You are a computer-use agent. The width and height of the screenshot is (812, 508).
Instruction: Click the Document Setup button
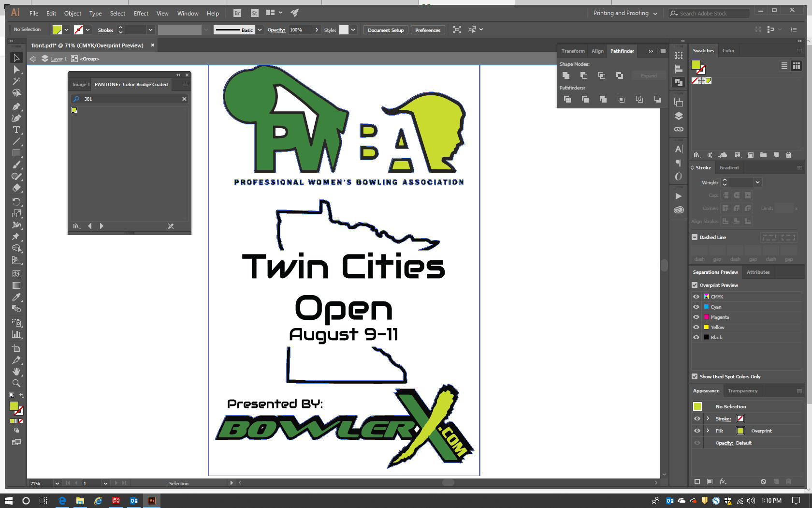(x=385, y=30)
